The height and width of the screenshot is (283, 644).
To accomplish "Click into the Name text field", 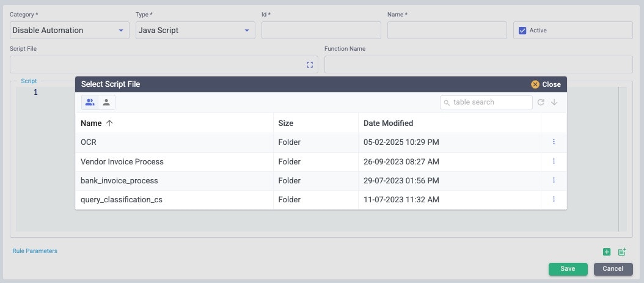I will tap(447, 31).
